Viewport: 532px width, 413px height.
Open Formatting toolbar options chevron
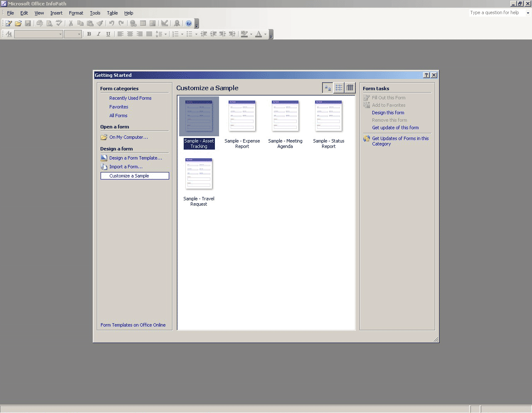click(271, 34)
